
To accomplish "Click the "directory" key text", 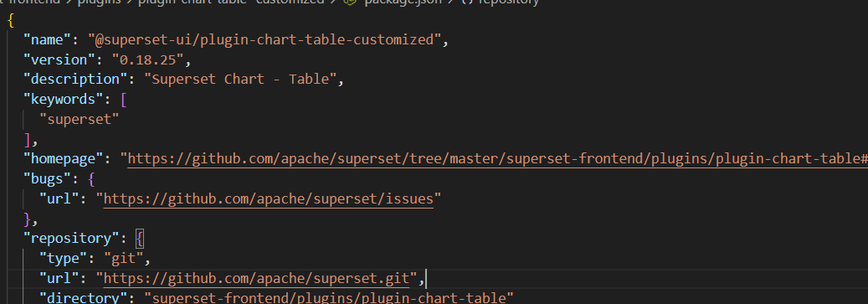I will pyautogui.click(x=84, y=298).
